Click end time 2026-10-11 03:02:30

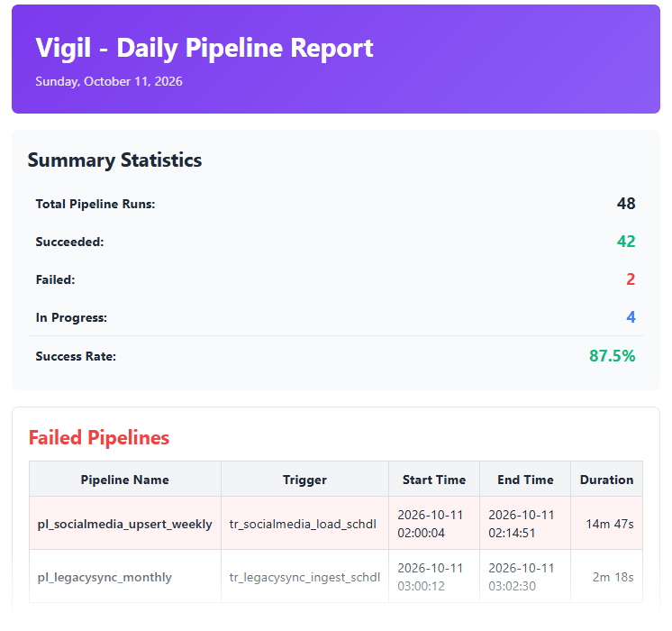[522, 577]
